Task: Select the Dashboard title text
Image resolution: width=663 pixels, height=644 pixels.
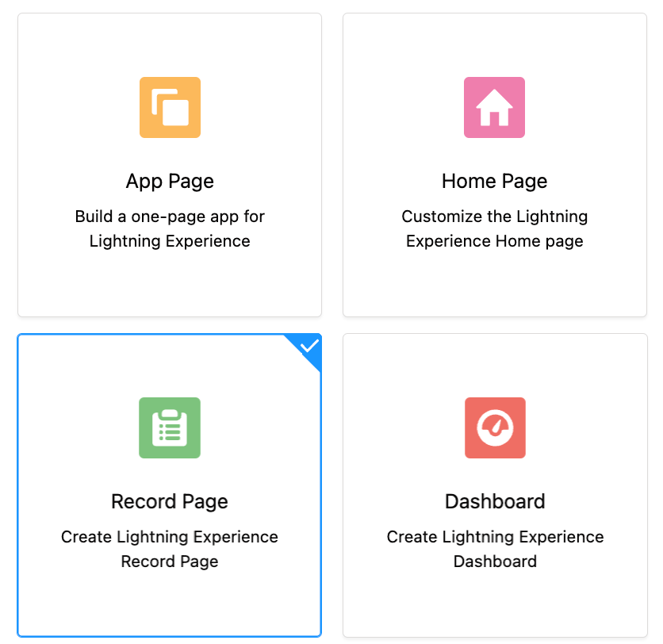Action: click(x=495, y=501)
